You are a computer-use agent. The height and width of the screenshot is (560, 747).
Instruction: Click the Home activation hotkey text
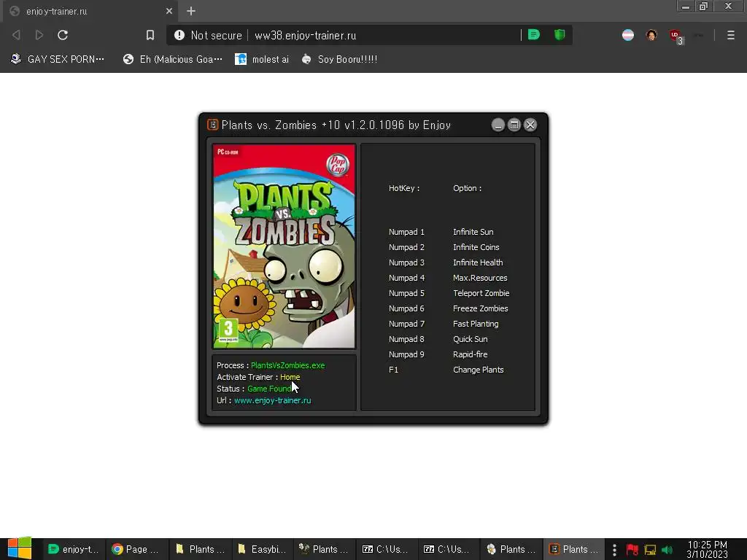pyautogui.click(x=290, y=377)
